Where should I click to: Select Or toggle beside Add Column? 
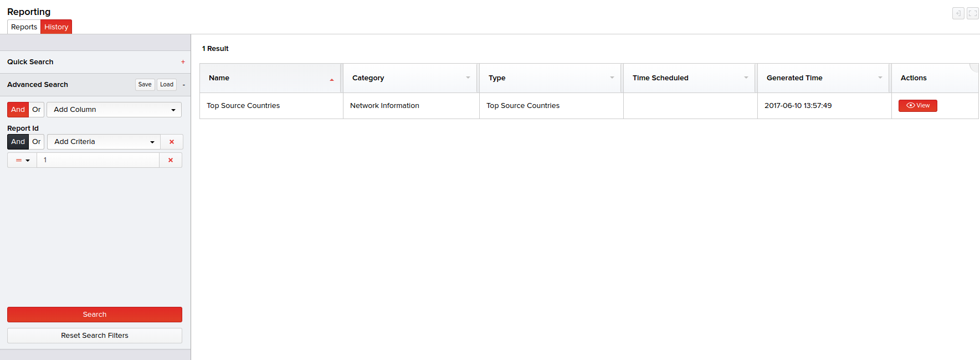(x=37, y=110)
